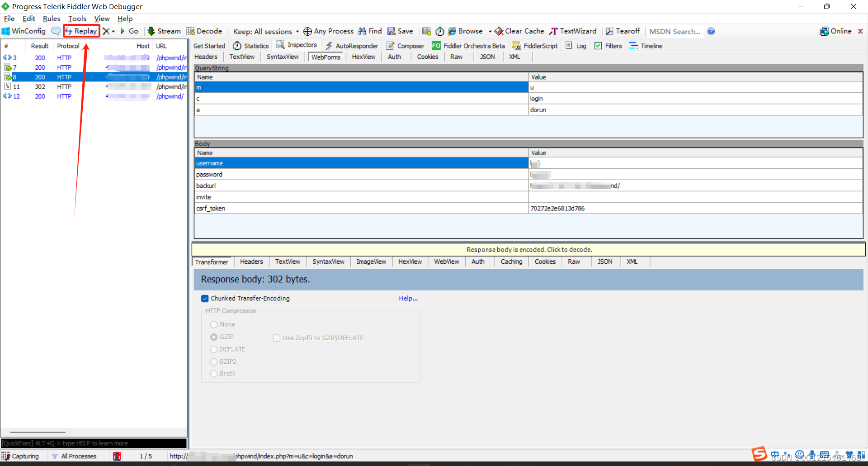Toggle Decode in the toolbar
This screenshot has width=868, height=466.
(x=204, y=31)
